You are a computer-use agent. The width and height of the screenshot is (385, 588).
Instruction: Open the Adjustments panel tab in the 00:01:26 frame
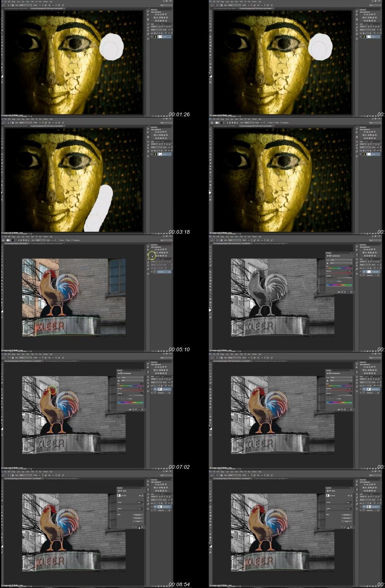click(154, 10)
